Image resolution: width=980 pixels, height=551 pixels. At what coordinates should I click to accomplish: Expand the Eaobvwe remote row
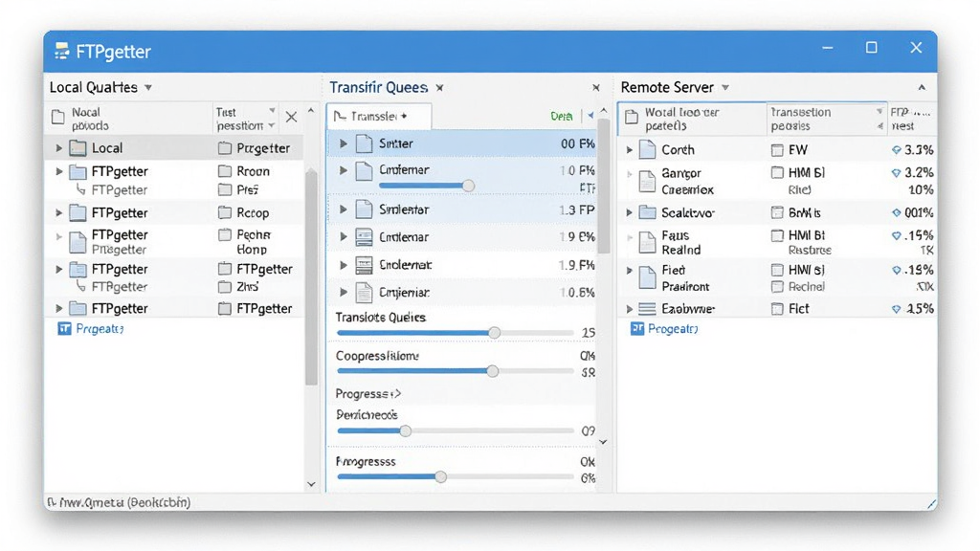tap(630, 309)
